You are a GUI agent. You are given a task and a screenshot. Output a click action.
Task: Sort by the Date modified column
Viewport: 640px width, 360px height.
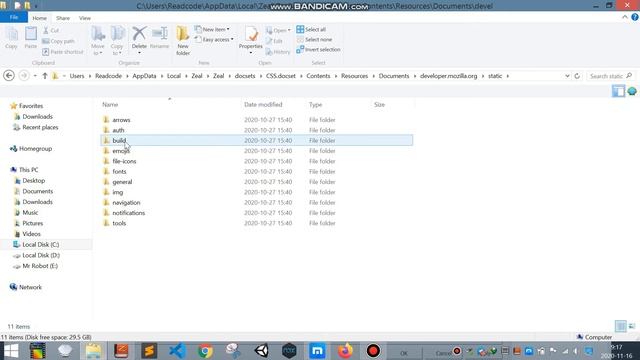tap(263, 104)
